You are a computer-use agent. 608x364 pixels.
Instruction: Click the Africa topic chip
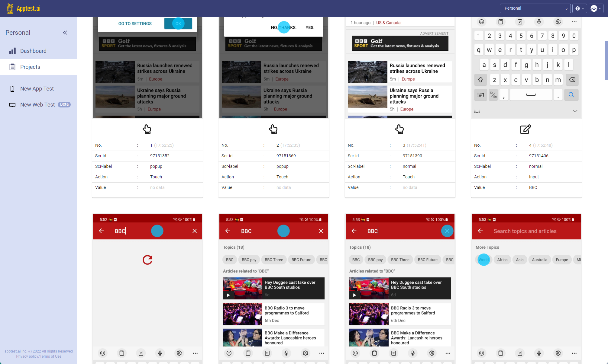pyautogui.click(x=502, y=260)
